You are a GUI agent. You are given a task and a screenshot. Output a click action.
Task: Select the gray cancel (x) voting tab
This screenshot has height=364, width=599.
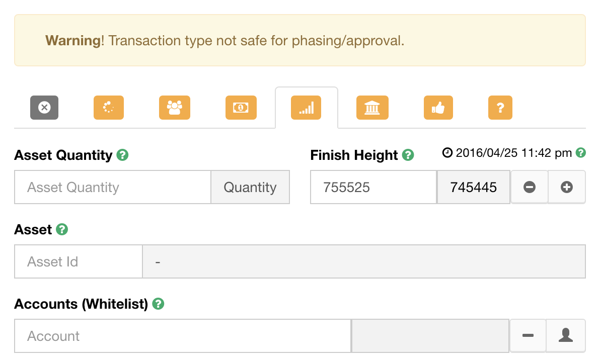[x=44, y=108]
